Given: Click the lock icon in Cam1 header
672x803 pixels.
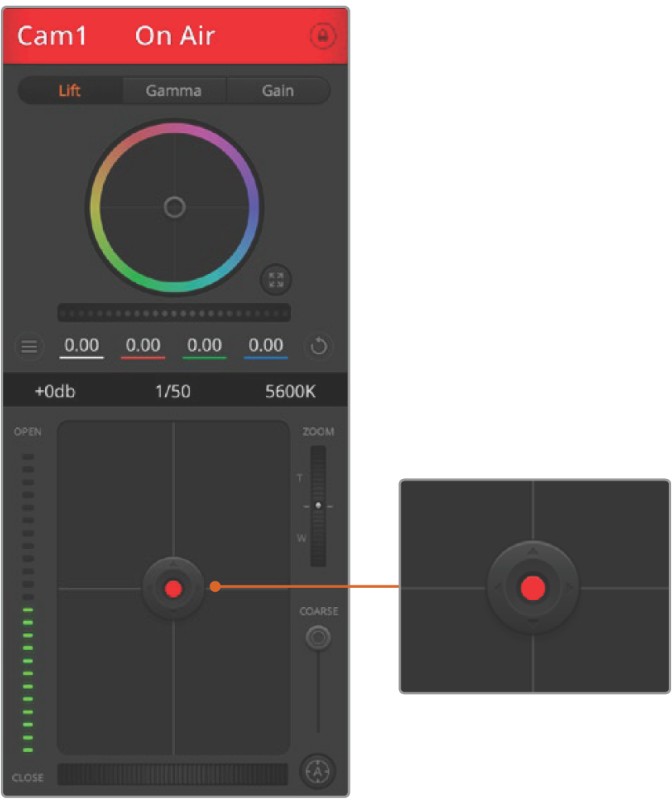Looking at the screenshot, I should (323, 36).
